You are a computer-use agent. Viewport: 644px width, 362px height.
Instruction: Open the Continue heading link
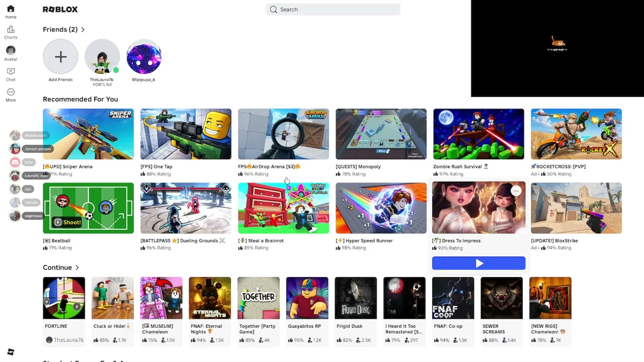pos(57,267)
